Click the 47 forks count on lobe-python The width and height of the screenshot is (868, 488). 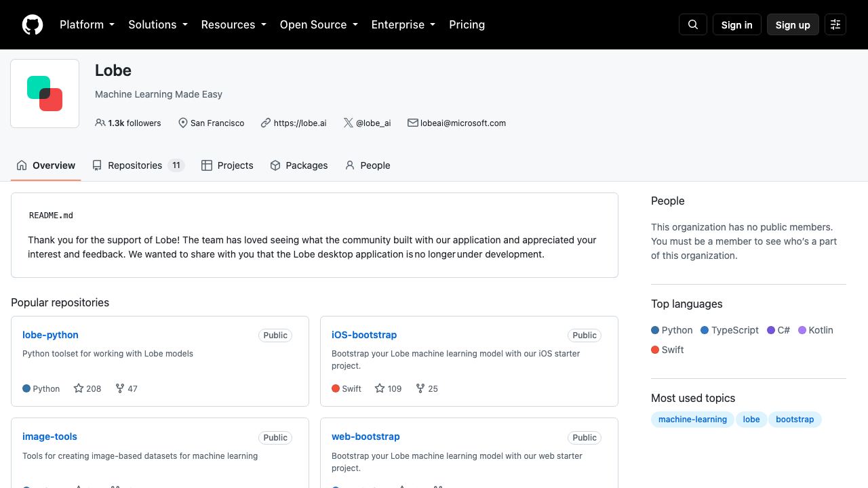point(132,388)
